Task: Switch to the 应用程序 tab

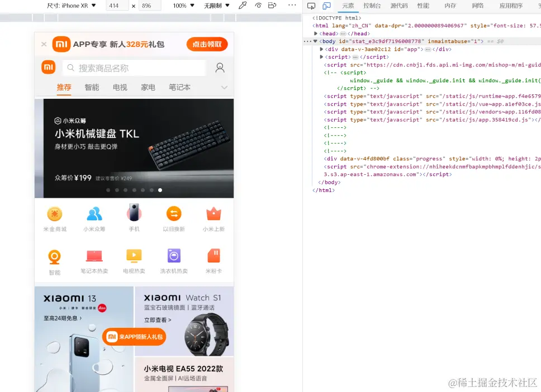Action: tap(511, 6)
